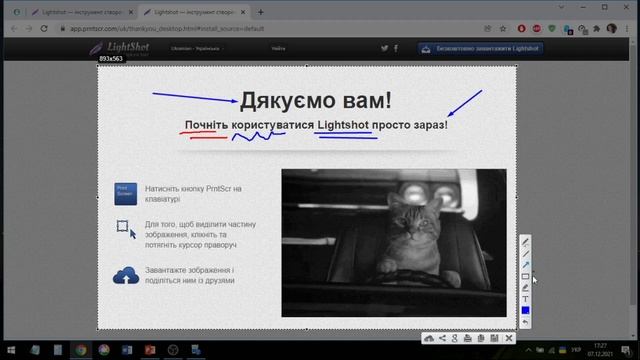Image resolution: width=640 pixels, height=360 pixels.
Task: Open the Opera red extension icon
Action: (522, 29)
